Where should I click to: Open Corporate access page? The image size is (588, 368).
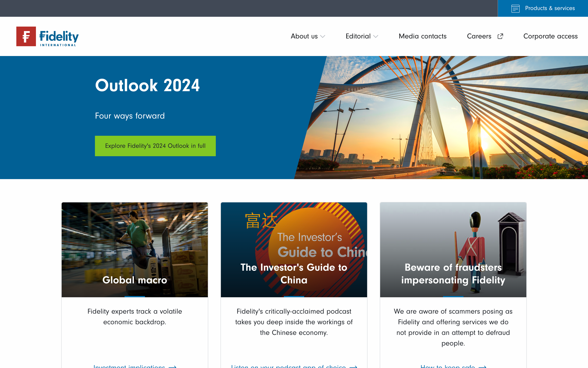tap(550, 36)
